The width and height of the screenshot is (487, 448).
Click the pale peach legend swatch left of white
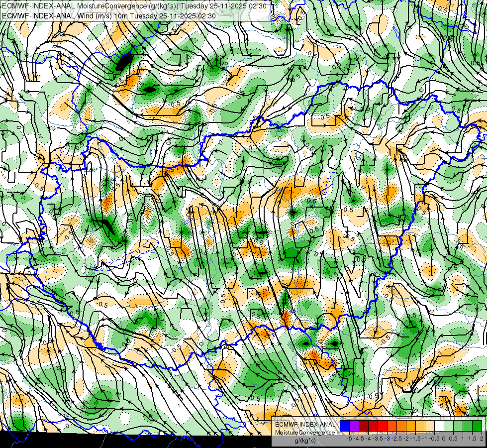pyautogui.click(x=430, y=426)
